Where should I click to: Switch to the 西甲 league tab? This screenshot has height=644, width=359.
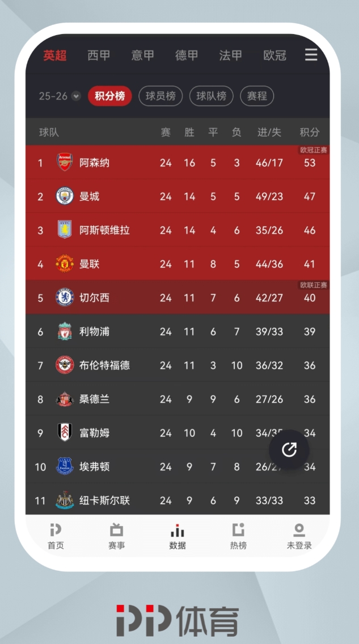pos(97,55)
